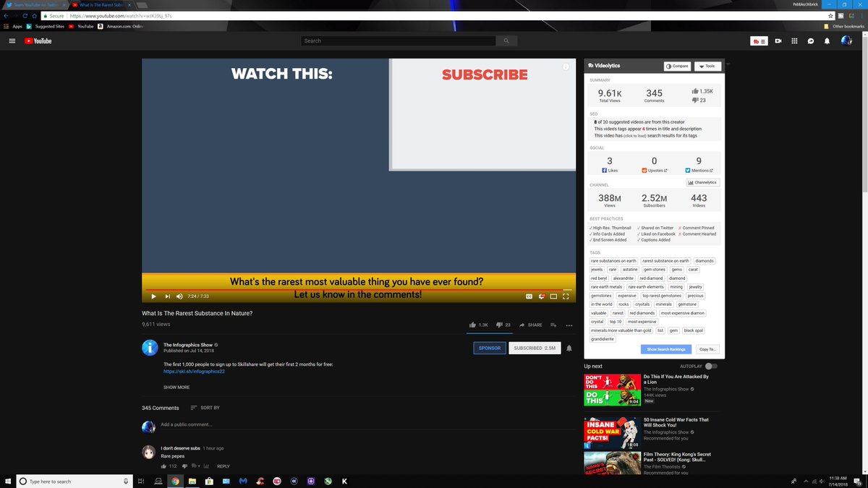Bookmark this page with star icon
868x488 pixels.
pyautogui.click(x=831, y=15)
